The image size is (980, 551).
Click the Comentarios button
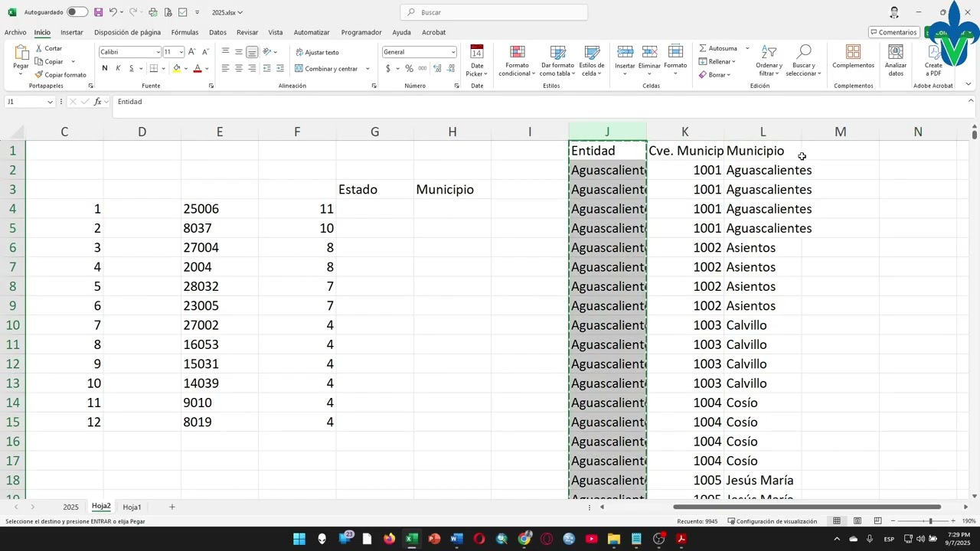point(893,32)
